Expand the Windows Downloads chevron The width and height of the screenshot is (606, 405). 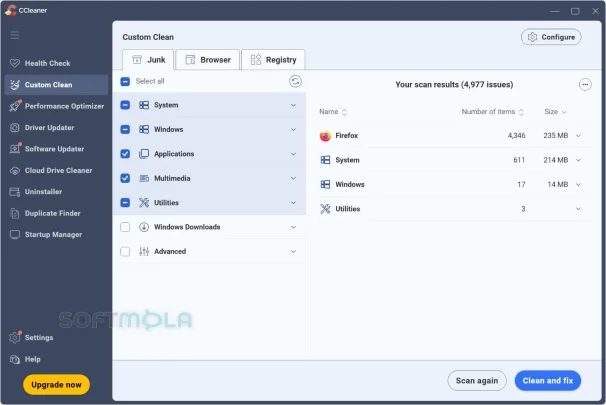coord(293,227)
